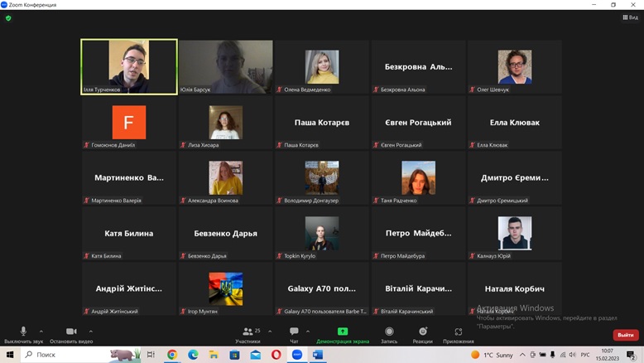This screenshot has width=644, height=363.
Task: Click the weather 1°C Sunny widget
Action: (492, 355)
